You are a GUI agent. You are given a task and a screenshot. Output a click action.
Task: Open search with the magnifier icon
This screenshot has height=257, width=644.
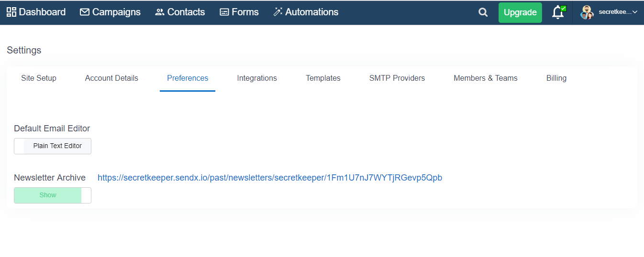(x=483, y=12)
